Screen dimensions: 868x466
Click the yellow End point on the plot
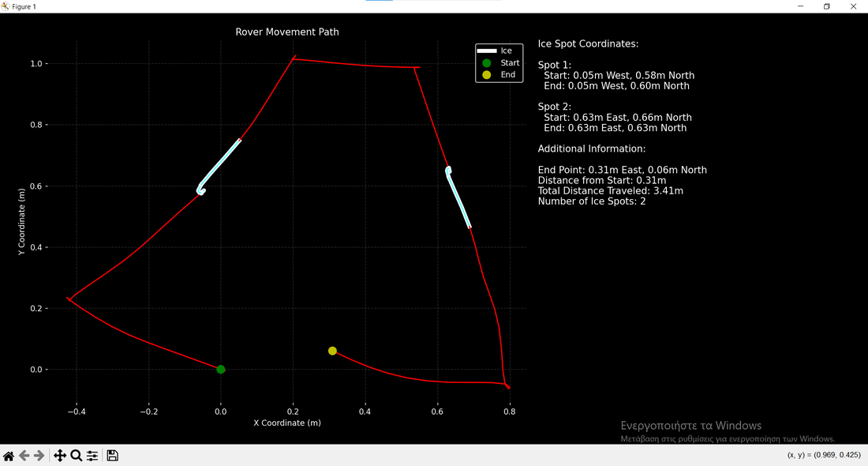(332, 351)
